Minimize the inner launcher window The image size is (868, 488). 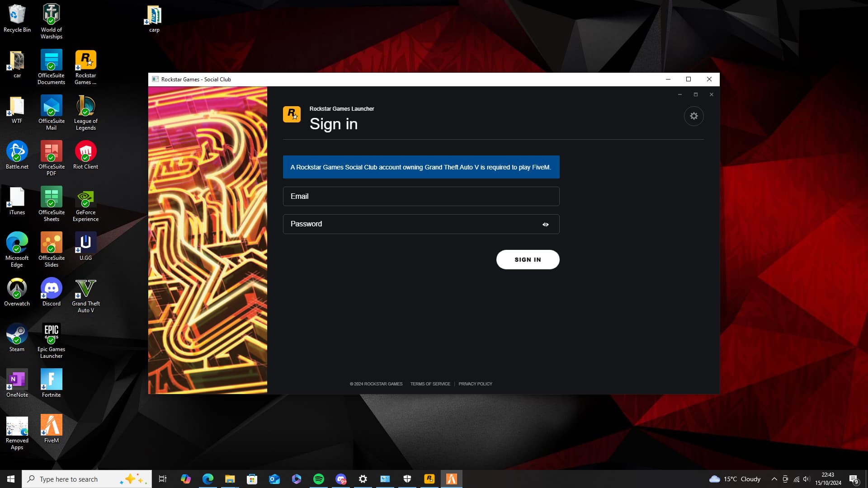(x=679, y=94)
